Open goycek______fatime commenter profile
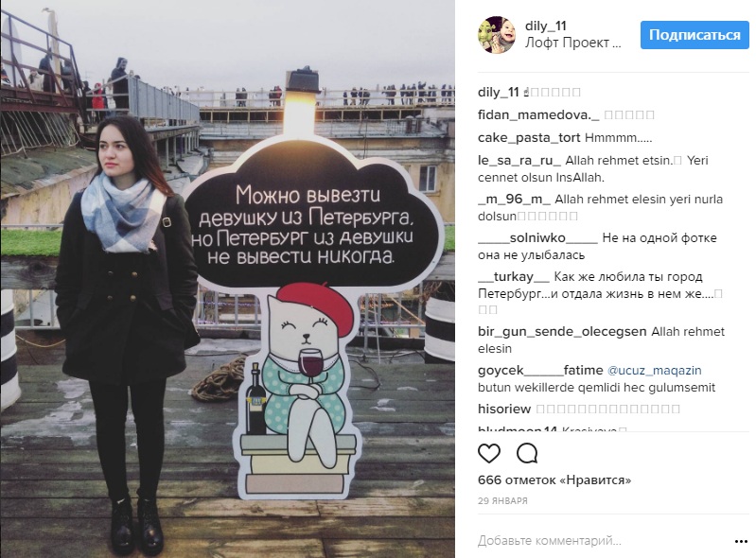 coord(540,370)
